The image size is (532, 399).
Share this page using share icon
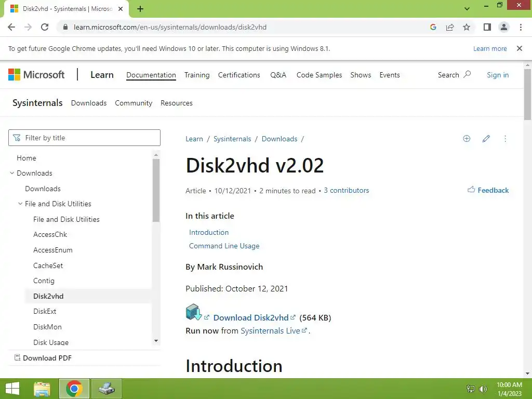pos(450,27)
